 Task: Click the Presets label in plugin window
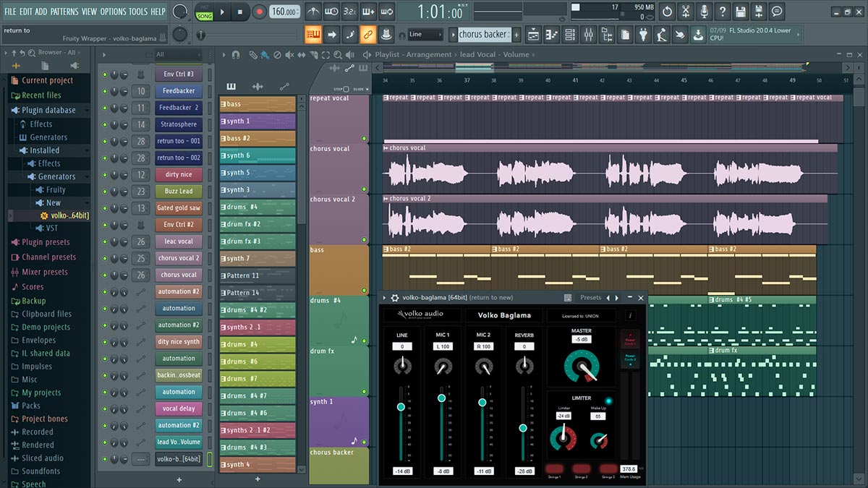click(591, 297)
